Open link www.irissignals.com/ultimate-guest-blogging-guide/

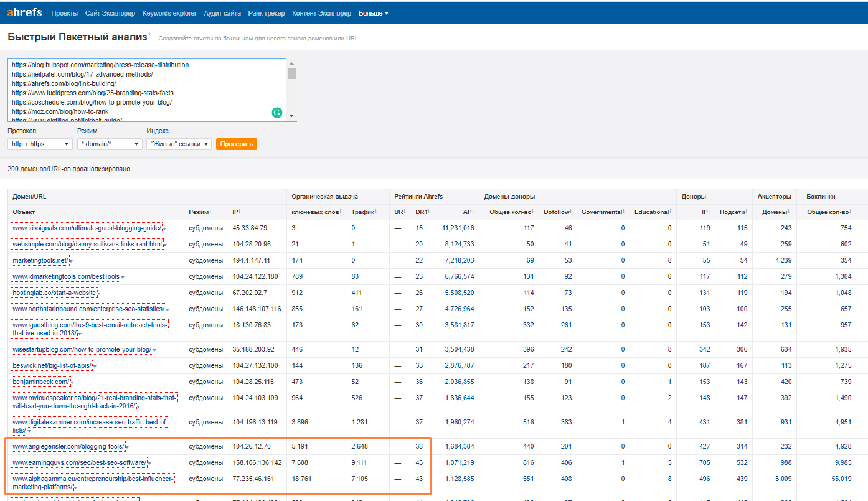point(87,228)
